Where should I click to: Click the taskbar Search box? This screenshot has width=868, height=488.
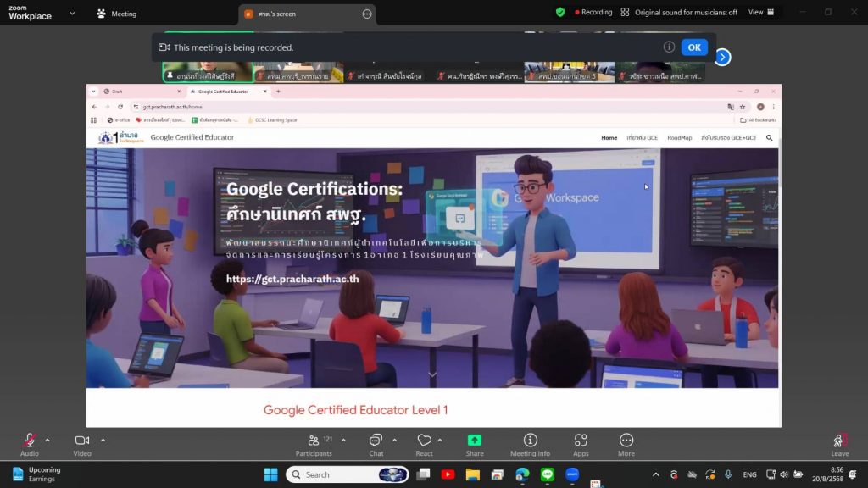(x=347, y=474)
